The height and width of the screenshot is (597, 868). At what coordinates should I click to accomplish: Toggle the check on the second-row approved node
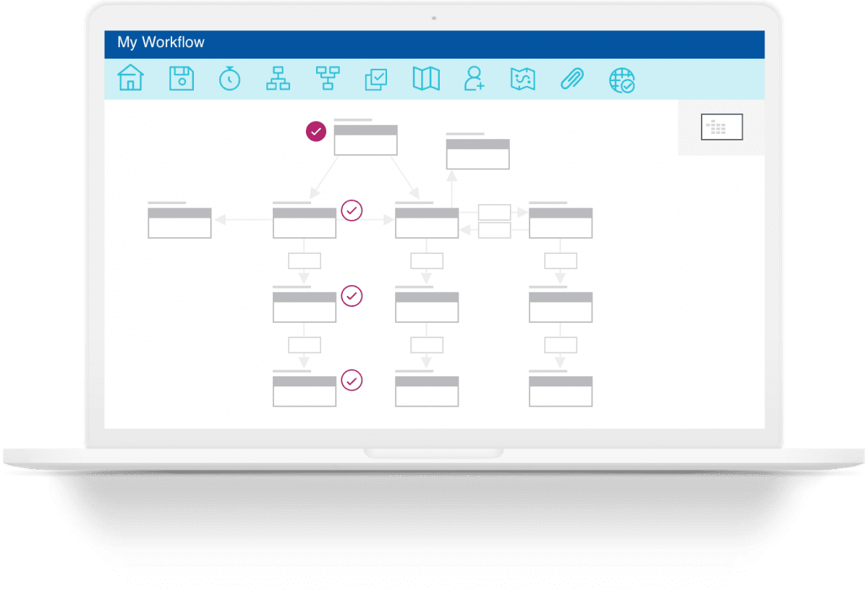[352, 211]
